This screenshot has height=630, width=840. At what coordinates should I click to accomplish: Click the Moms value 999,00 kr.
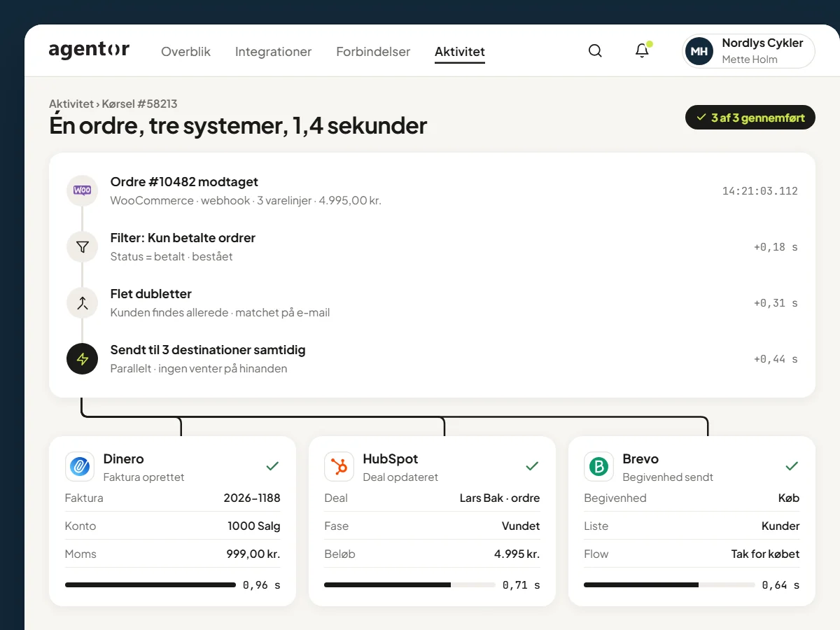(x=253, y=554)
